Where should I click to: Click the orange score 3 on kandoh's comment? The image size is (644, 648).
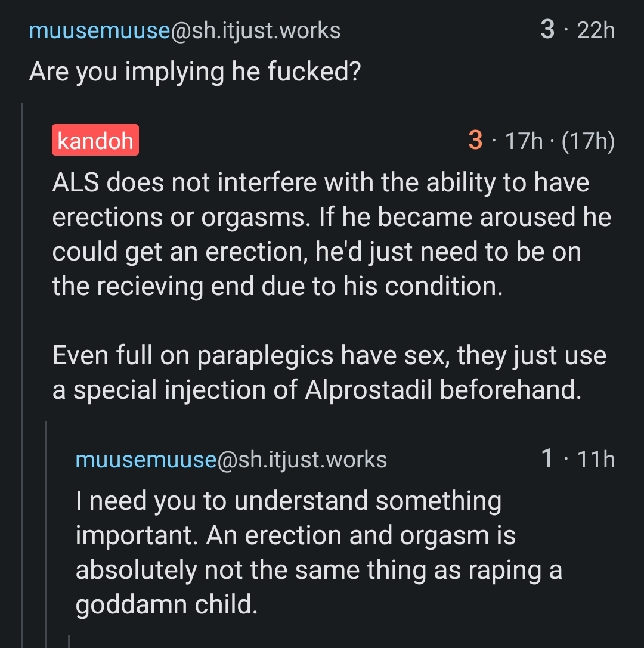pyautogui.click(x=475, y=141)
